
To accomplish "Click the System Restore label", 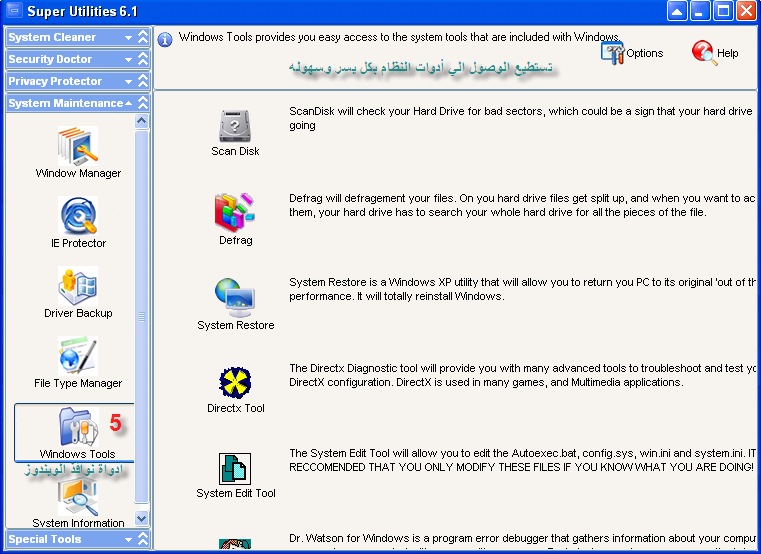I will (235, 325).
